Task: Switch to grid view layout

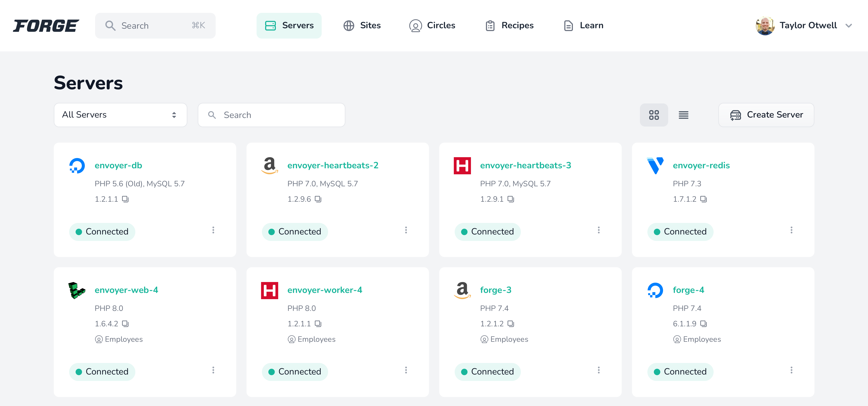Action: [654, 115]
